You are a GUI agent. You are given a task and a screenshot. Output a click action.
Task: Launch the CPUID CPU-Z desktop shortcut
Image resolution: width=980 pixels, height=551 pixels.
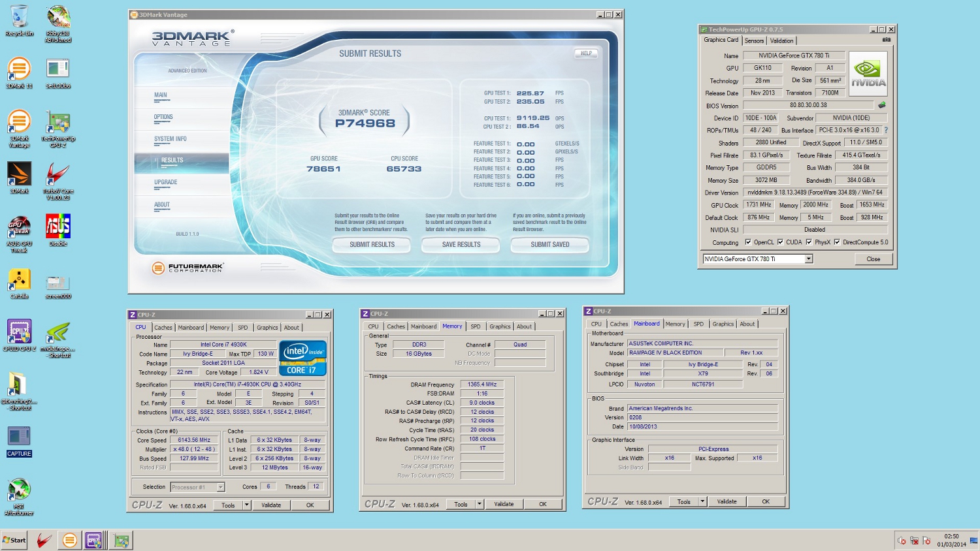[20, 336]
